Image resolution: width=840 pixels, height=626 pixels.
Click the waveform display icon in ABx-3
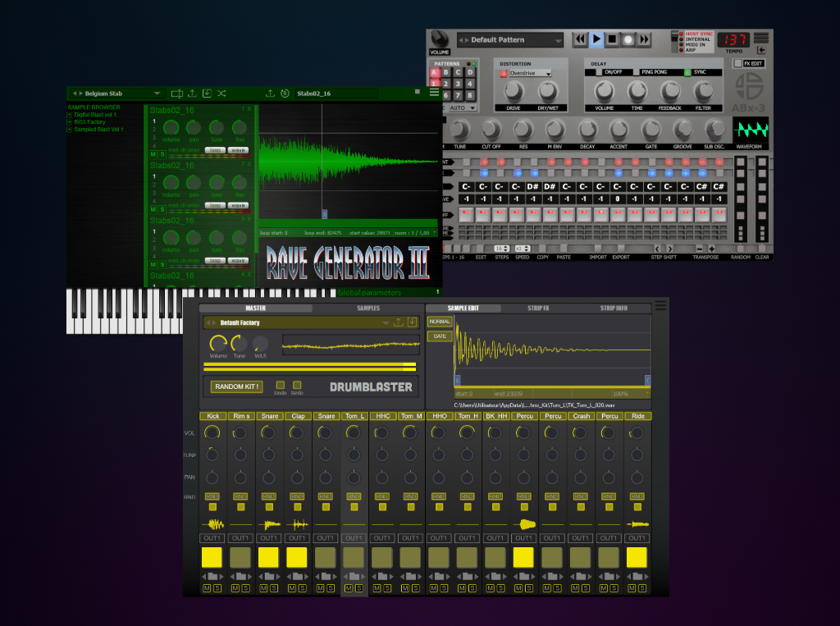tap(751, 130)
